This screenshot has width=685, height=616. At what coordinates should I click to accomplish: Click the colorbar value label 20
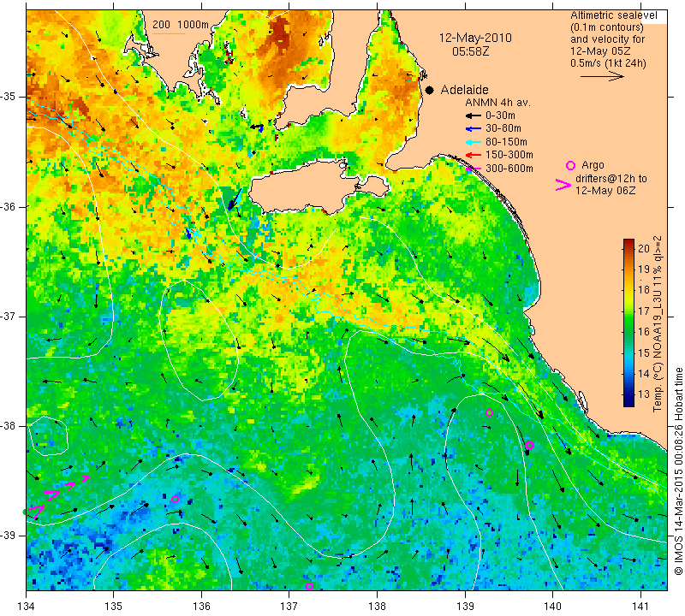pos(644,248)
